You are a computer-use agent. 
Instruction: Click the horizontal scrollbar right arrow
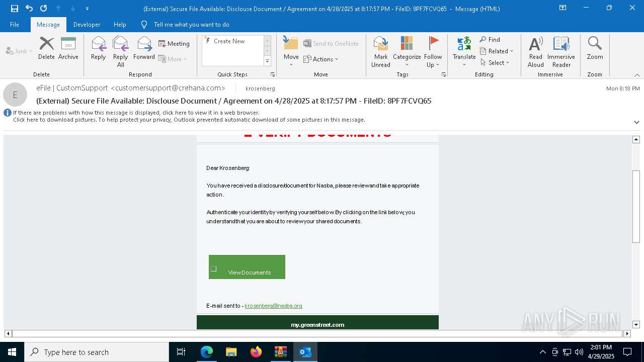(627, 333)
